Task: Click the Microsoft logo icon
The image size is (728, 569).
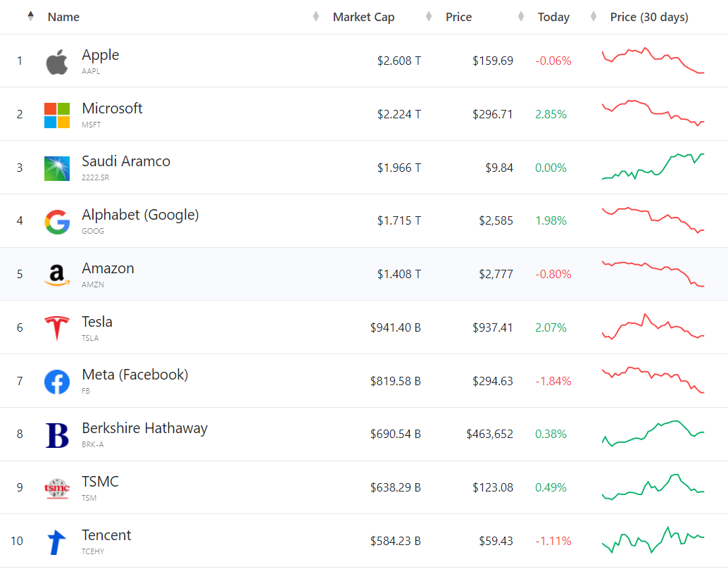Action: (57, 115)
